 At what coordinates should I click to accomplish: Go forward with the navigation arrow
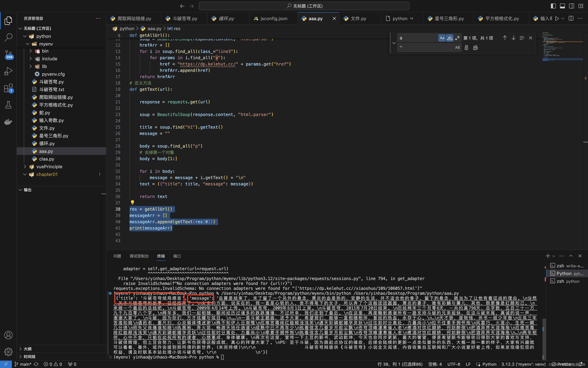click(x=191, y=6)
